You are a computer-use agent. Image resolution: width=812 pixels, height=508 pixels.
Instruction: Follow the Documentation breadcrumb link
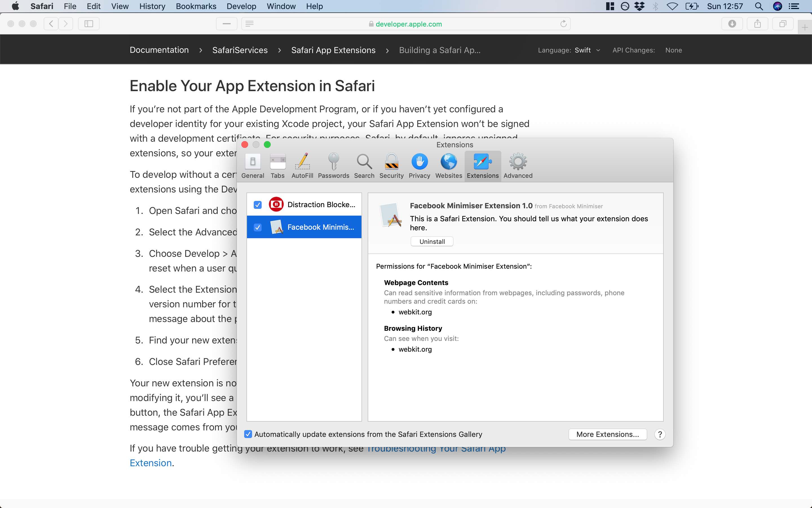click(x=159, y=50)
